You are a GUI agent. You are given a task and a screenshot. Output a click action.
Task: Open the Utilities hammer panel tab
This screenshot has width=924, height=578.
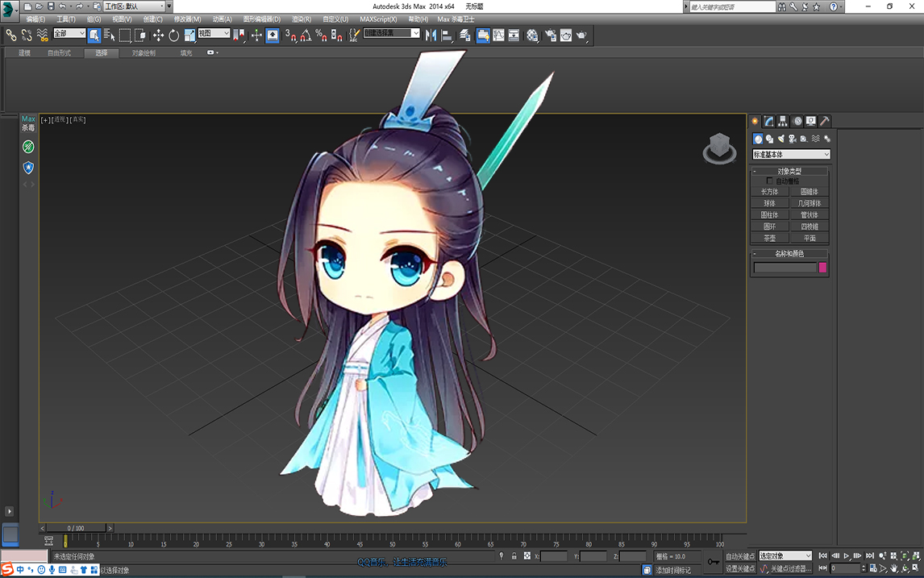(825, 121)
